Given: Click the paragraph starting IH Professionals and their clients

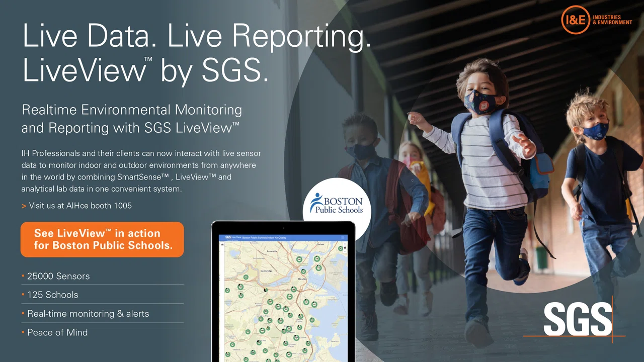Looking at the screenshot, I should coord(141,171).
